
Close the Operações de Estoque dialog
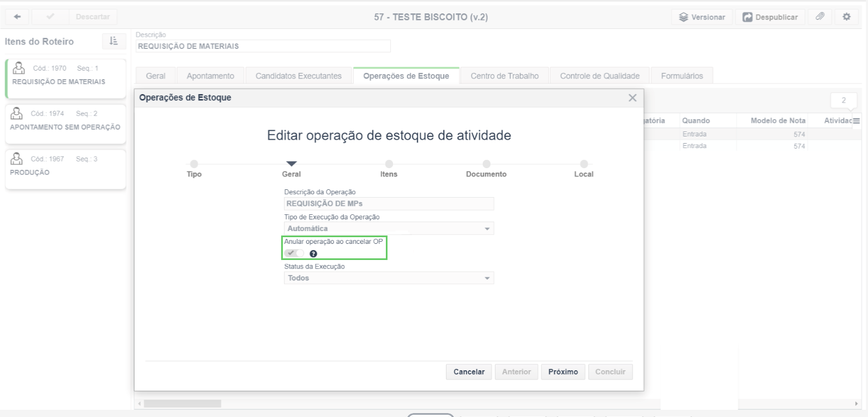coord(632,98)
